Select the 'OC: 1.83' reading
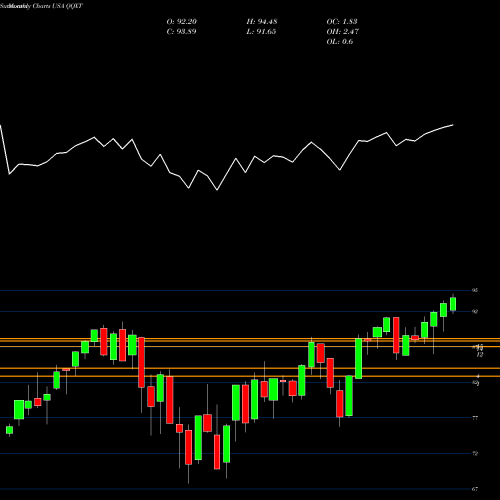 pyautogui.click(x=342, y=22)
